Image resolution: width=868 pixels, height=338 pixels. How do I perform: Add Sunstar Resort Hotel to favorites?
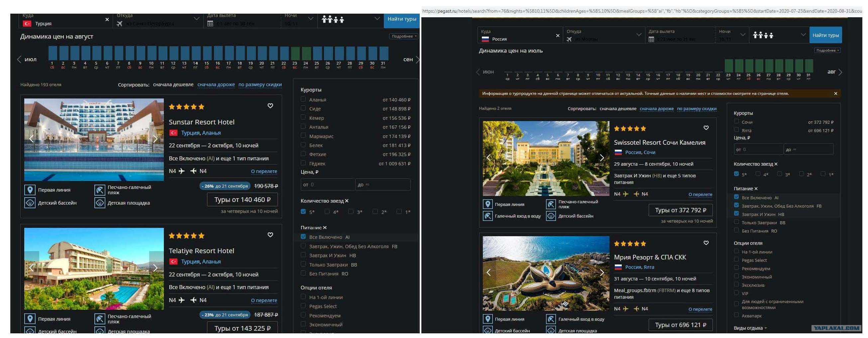pyautogui.click(x=270, y=106)
